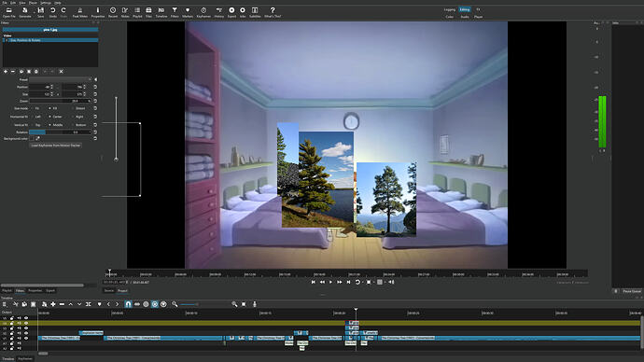644x362 pixels.
Task: Pick background color with the eyedropper
Action: 37,139
